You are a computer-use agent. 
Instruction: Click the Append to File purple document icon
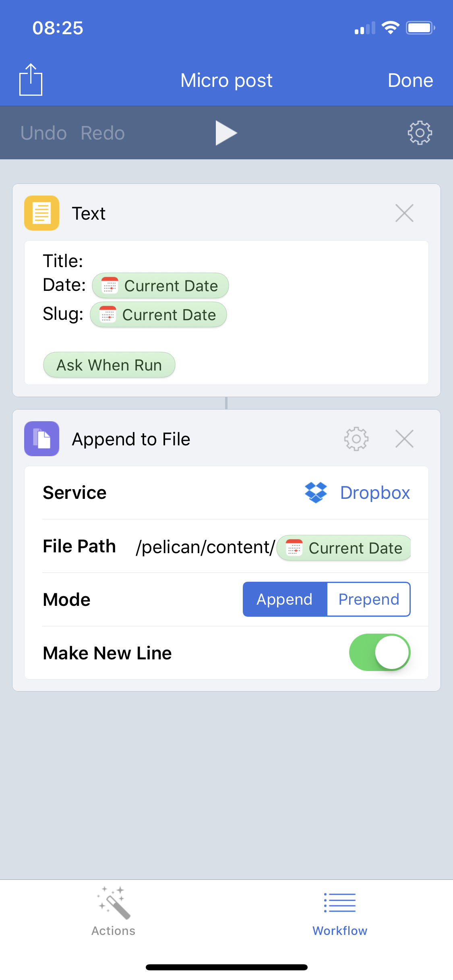click(41, 439)
